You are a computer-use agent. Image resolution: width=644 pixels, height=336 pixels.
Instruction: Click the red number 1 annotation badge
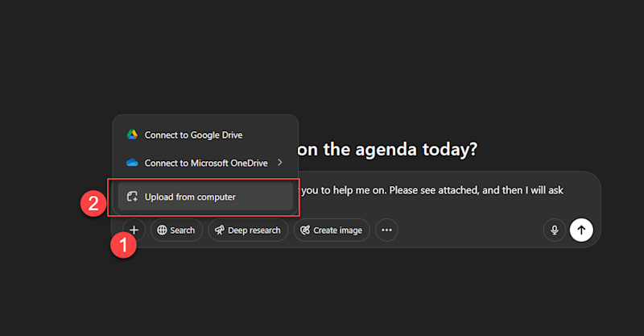(x=124, y=245)
